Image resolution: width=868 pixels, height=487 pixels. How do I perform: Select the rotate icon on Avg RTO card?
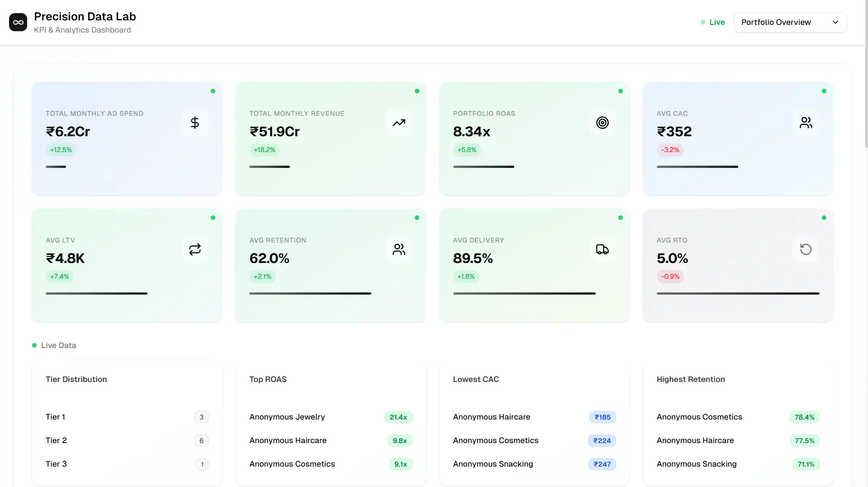point(806,249)
